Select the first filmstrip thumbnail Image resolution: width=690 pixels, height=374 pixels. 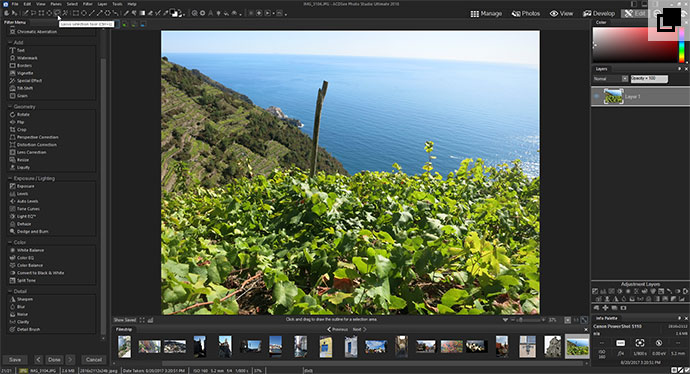coord(125,347)
